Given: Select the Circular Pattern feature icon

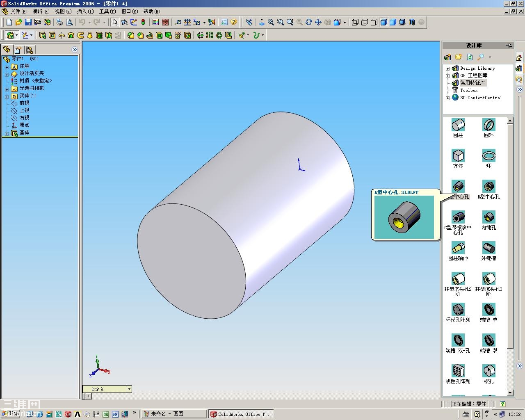Looking at the screenshot, I should point(219,35).
